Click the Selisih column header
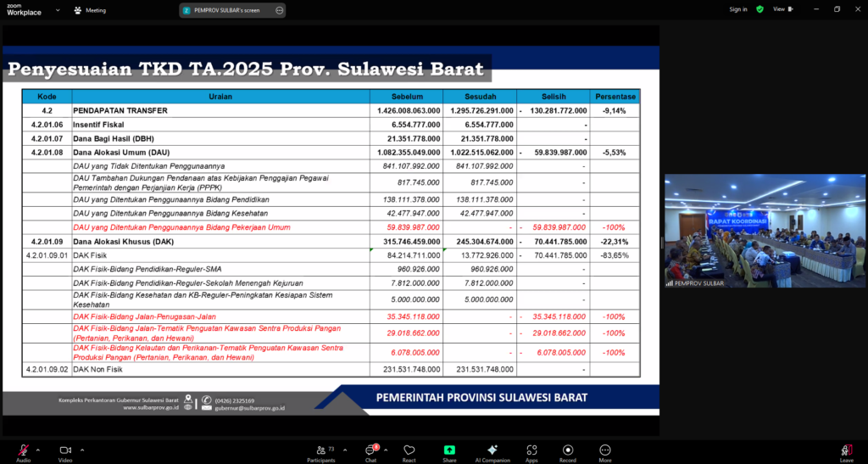 tap(553, 97)
